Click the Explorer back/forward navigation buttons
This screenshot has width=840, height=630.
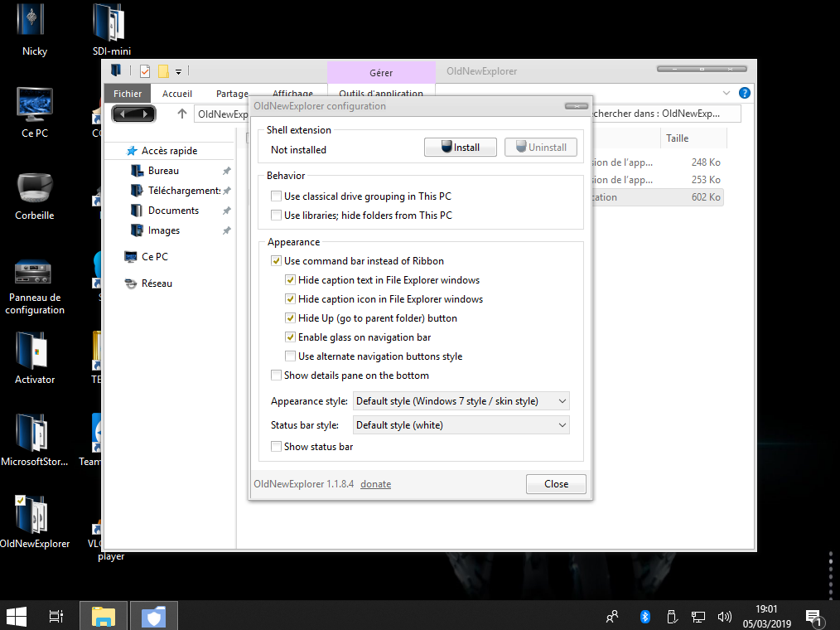133,114
